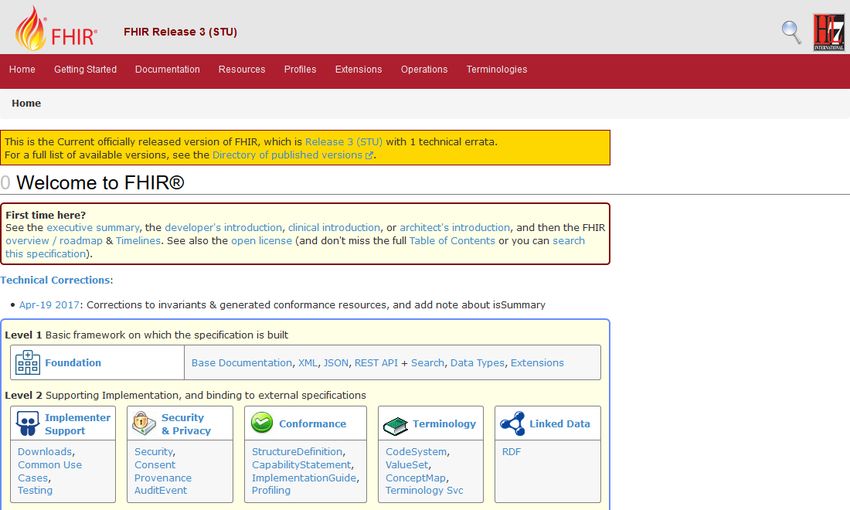Click the HL7 International logo

828,33
